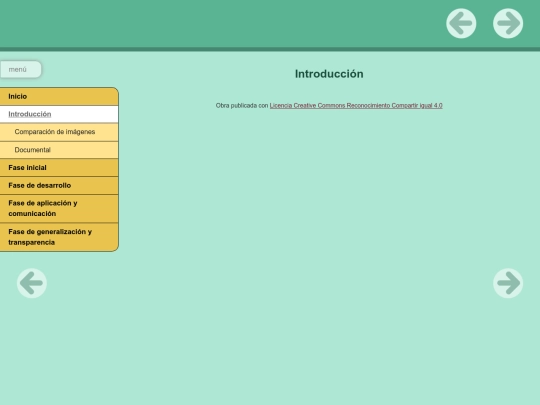Image resolution: width=540 pixels, height=405 pixels.
Task: Toggle the menú button
Action: coord(20,70)
